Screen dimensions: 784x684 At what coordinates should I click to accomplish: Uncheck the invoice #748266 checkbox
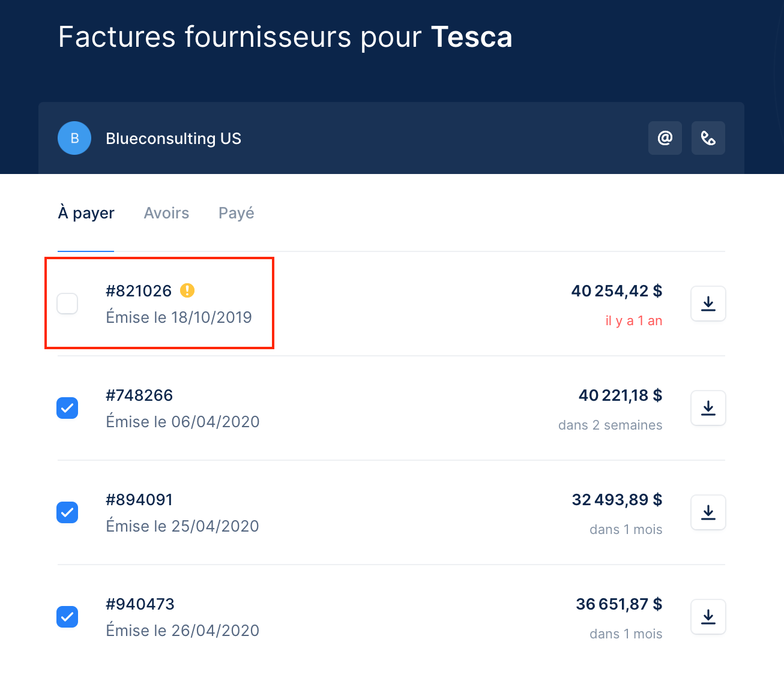tap(67, 408)
